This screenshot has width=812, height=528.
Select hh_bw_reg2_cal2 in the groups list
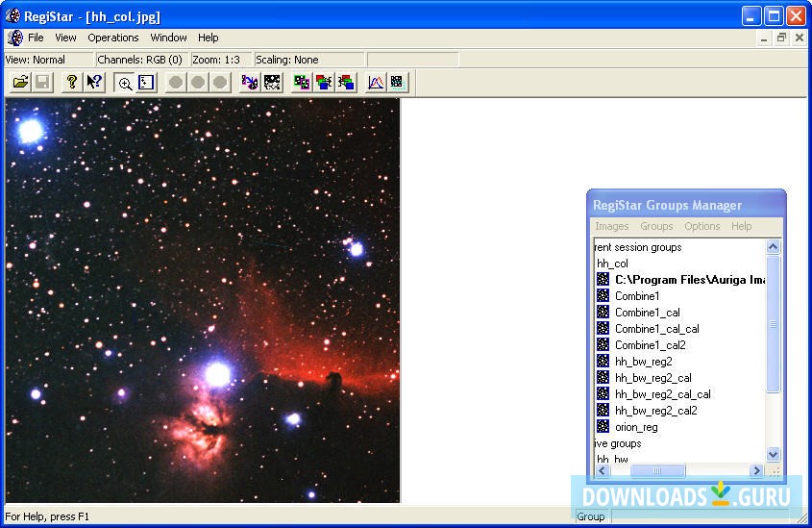click(x=655, y=411)
